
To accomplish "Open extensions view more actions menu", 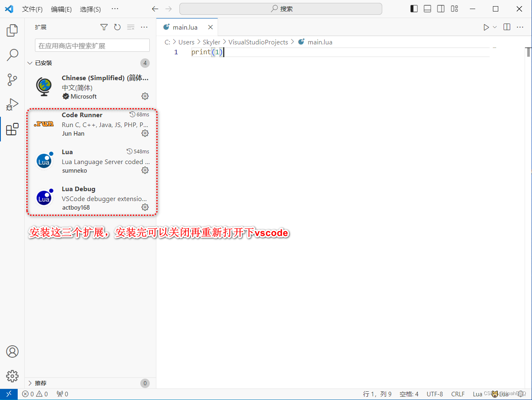I will [x=144, y=27].
